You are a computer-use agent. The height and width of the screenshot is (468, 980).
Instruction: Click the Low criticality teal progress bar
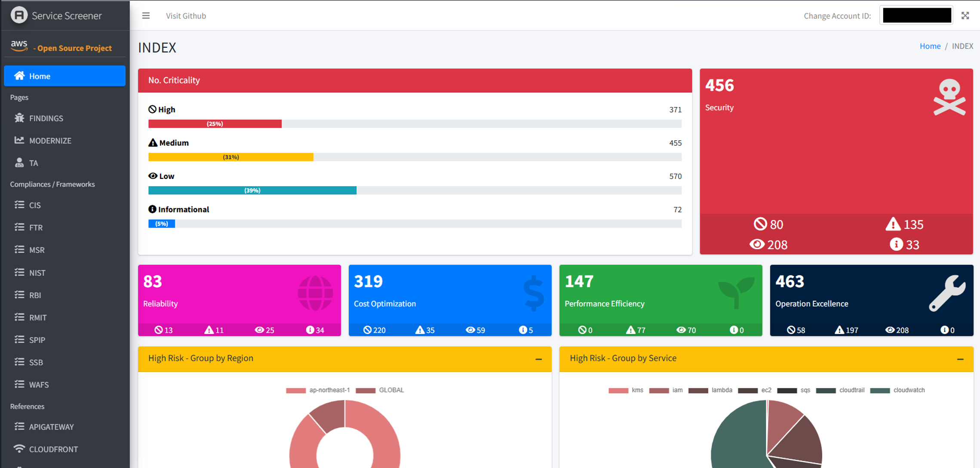(x=252, y=190)
